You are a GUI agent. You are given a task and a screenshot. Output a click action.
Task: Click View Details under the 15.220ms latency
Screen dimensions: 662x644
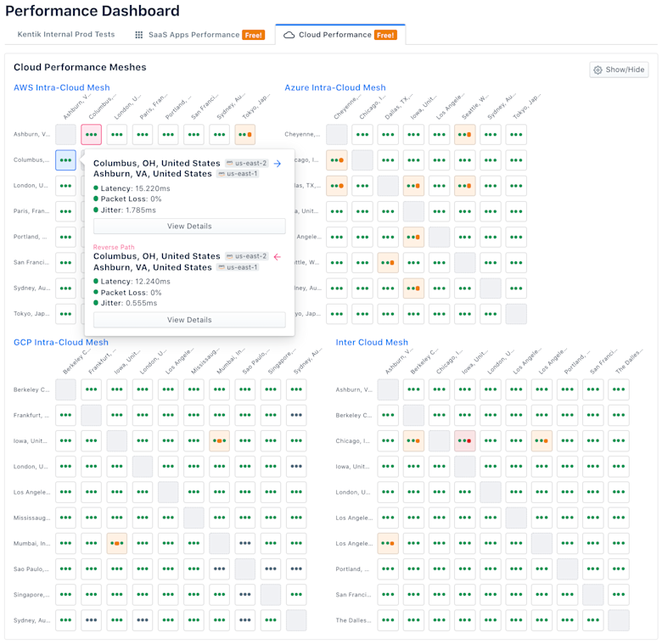pos(189,227)
